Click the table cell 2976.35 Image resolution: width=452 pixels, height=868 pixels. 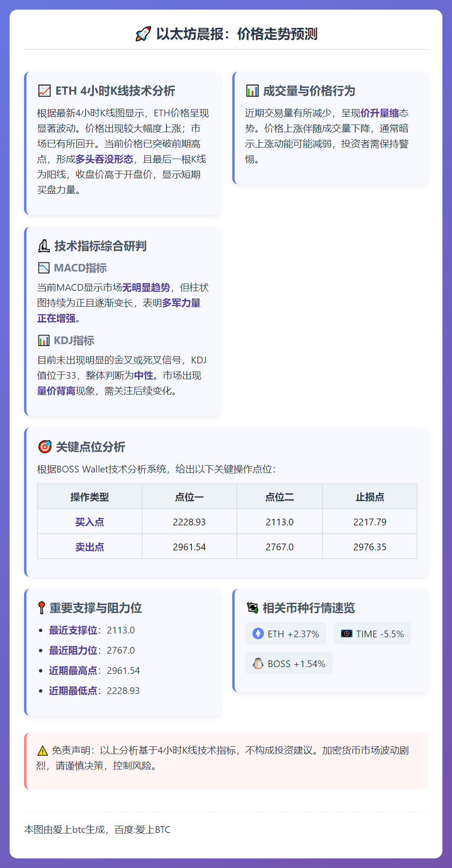click(370, 547)
